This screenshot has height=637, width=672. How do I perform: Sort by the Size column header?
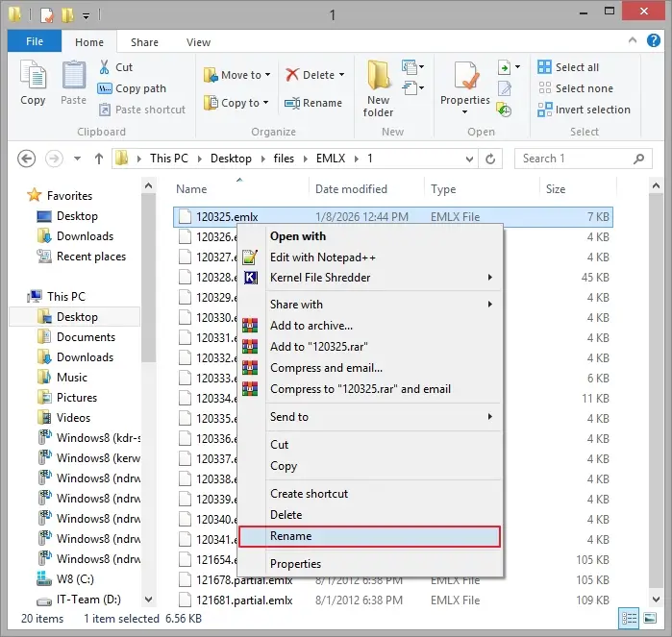click(556, 189)
